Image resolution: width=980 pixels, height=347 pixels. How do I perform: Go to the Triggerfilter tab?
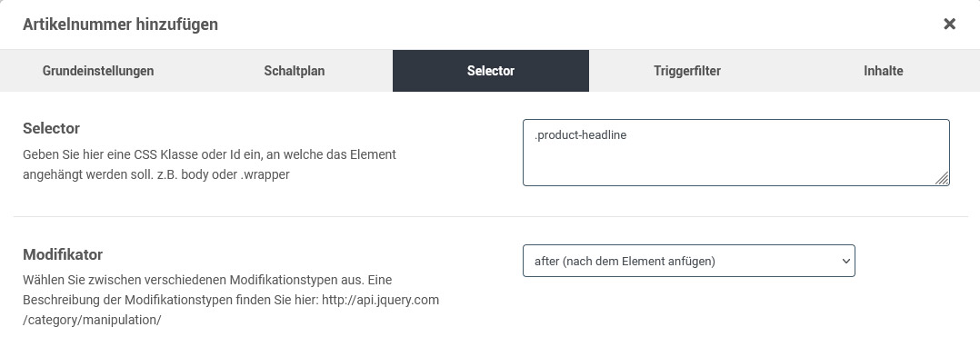tap(687, 71)
